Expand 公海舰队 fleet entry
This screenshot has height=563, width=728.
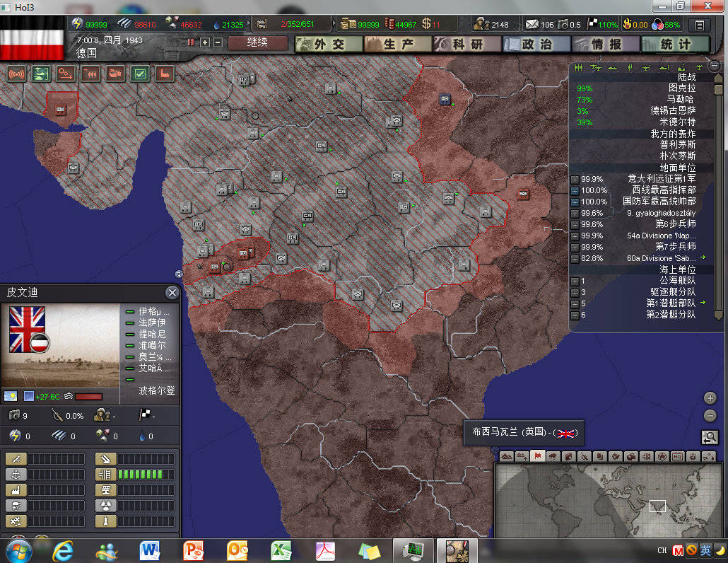[x=575, y=281]
